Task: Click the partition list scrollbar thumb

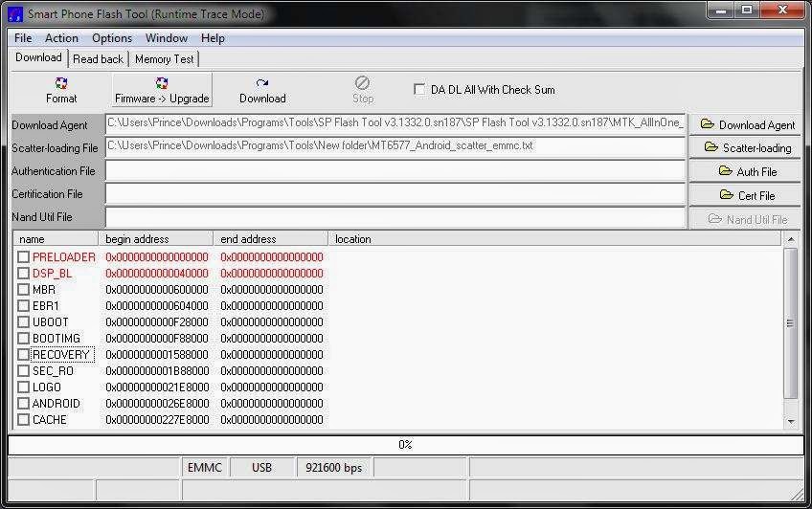Action: pos(790,322)
